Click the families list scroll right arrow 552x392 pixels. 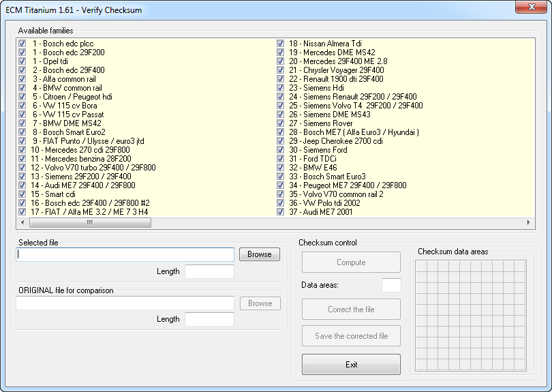(x=528, y=222)
